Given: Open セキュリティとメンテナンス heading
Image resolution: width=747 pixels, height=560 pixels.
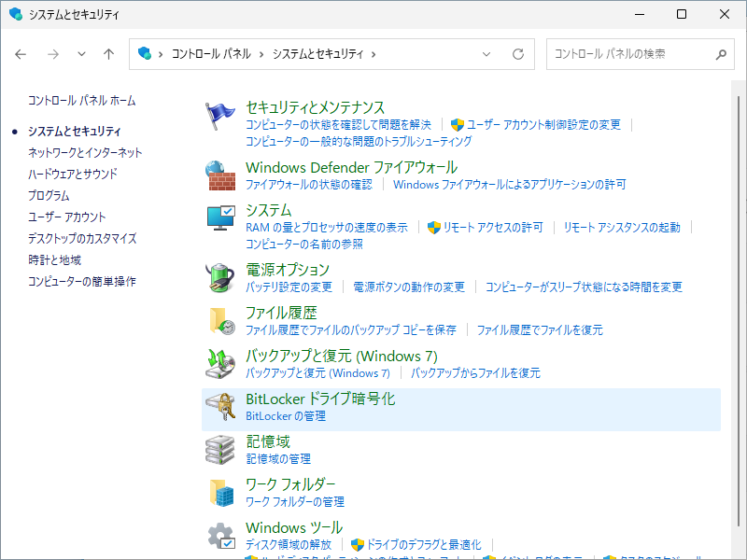Looking at the screenshot, I should click(315, 107).
